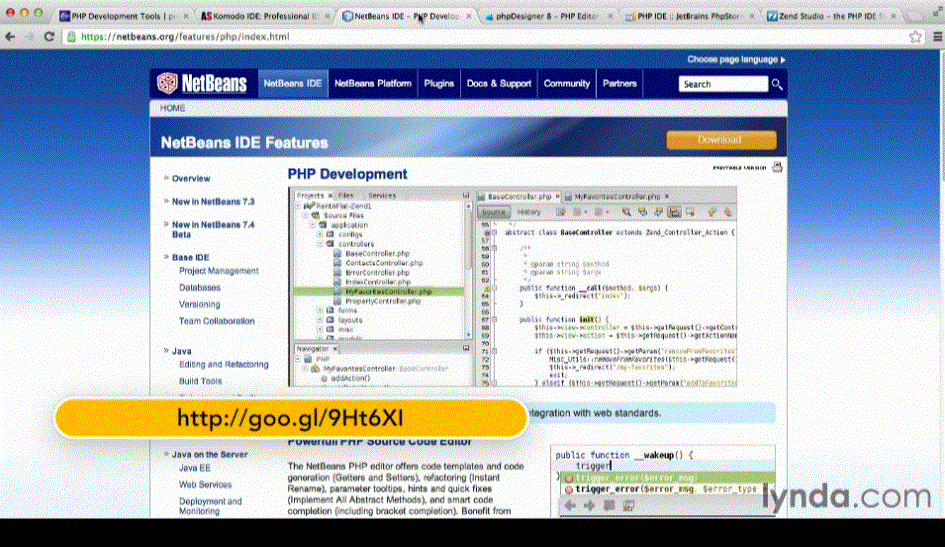Open Java on the Server link

tap(210, 455)
